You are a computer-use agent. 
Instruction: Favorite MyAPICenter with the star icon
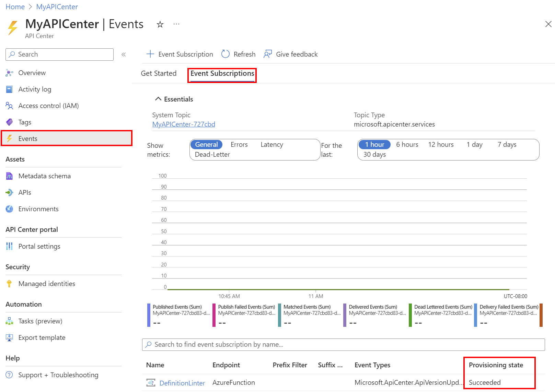click(160, 24)
